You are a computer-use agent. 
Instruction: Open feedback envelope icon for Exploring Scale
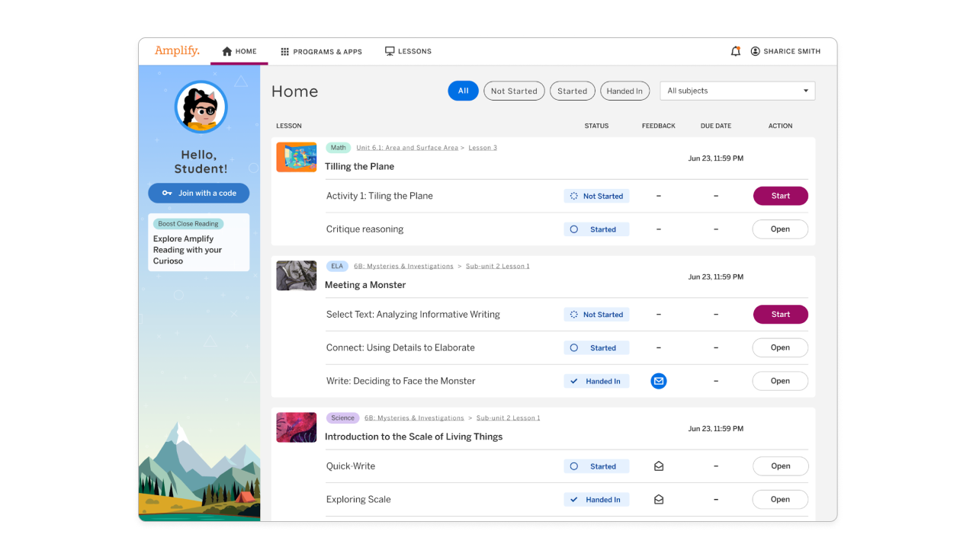659,500
